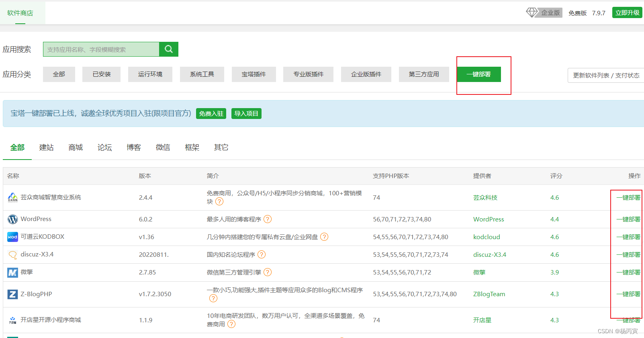Switch to the 商城 tab

76,147
